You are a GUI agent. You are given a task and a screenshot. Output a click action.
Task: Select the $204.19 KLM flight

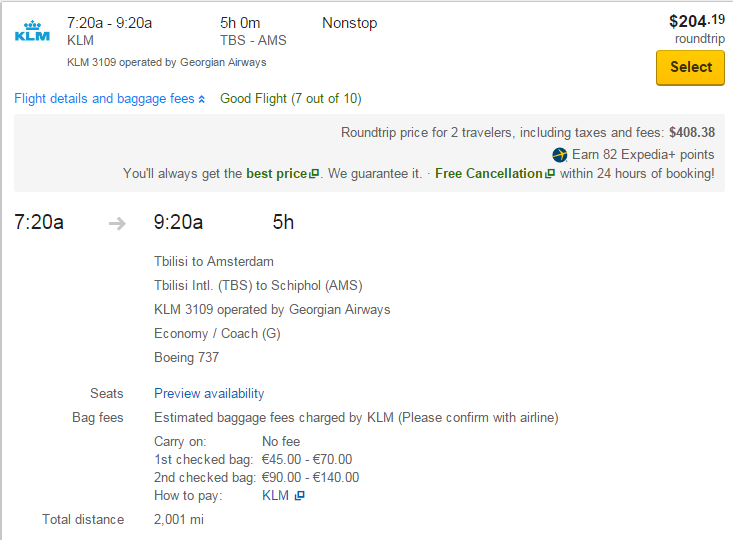(690, 68)
